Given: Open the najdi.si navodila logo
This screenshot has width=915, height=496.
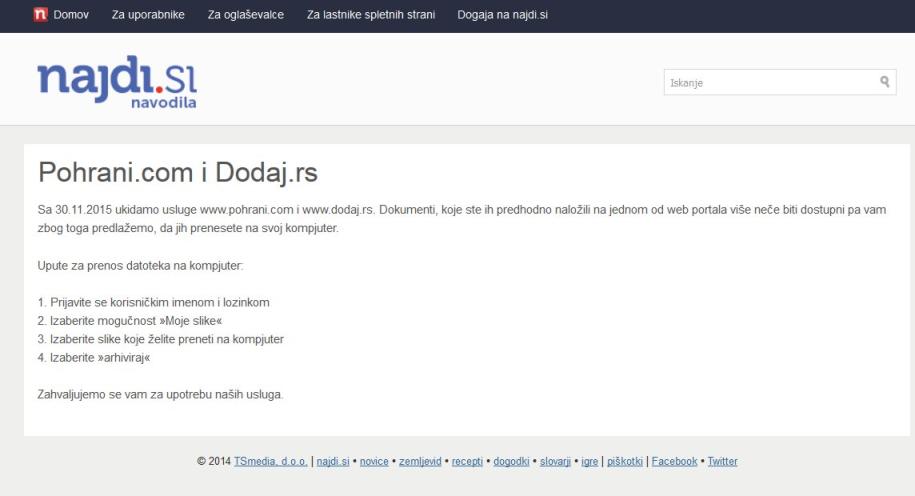Looking at the screenshot, I should point(117,82).
